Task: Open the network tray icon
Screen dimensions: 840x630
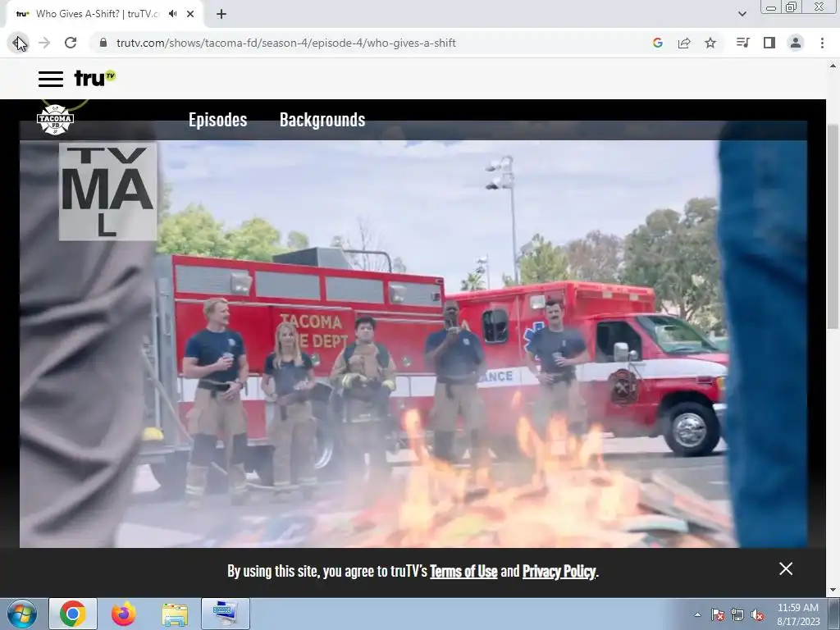Action: pos(737,614)
